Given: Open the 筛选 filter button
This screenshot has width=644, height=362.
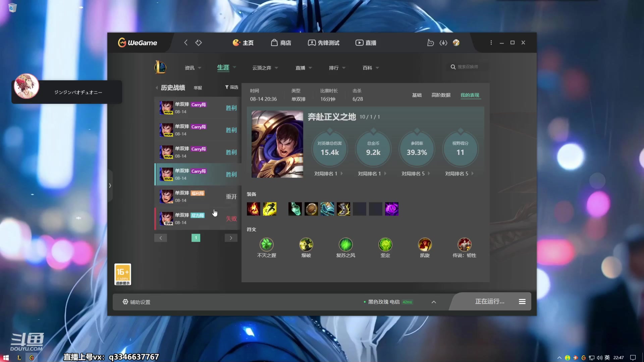Looking at the screenshot, I should pyautogui.click(x=231, y=87).
